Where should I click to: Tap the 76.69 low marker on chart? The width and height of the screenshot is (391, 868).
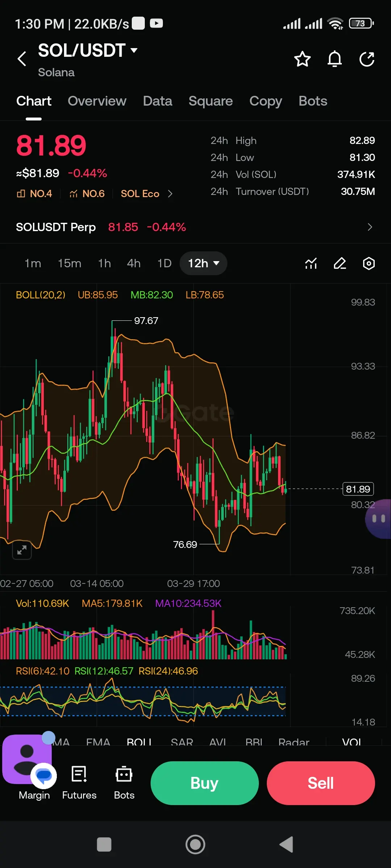pos(185,544)
